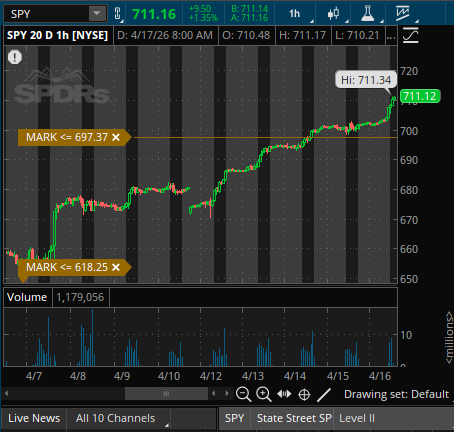Click the symbol link chain icon
This screenshot has height=432, width=454.
point(118,14)
